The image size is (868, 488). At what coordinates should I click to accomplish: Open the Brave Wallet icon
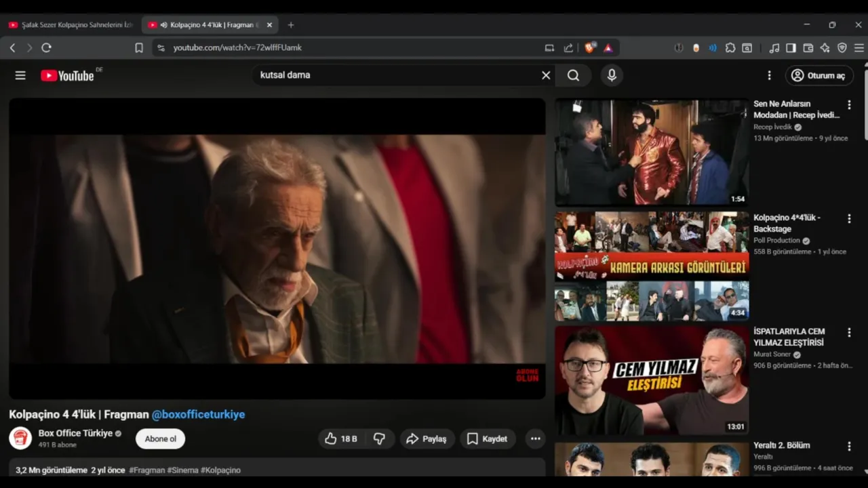[808, 48]
